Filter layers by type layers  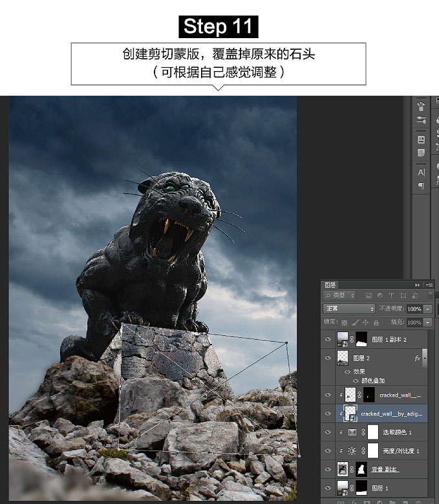click(391, 295)
